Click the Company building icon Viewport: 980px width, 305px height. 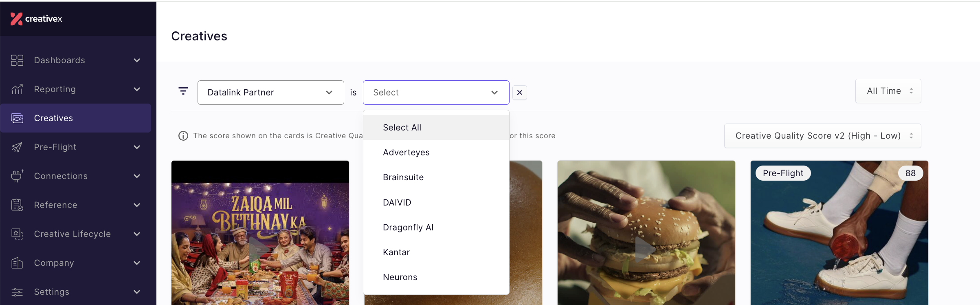tap(17, 263)
